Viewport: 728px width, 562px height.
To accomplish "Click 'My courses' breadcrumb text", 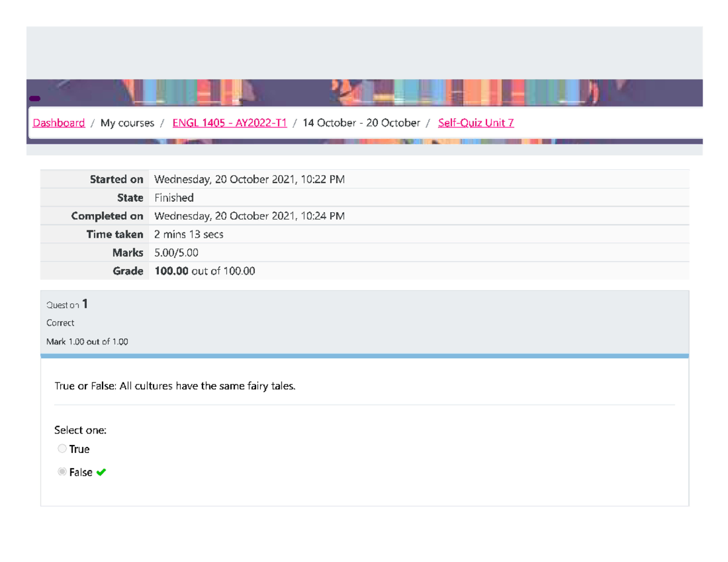I will coord(127,123).
